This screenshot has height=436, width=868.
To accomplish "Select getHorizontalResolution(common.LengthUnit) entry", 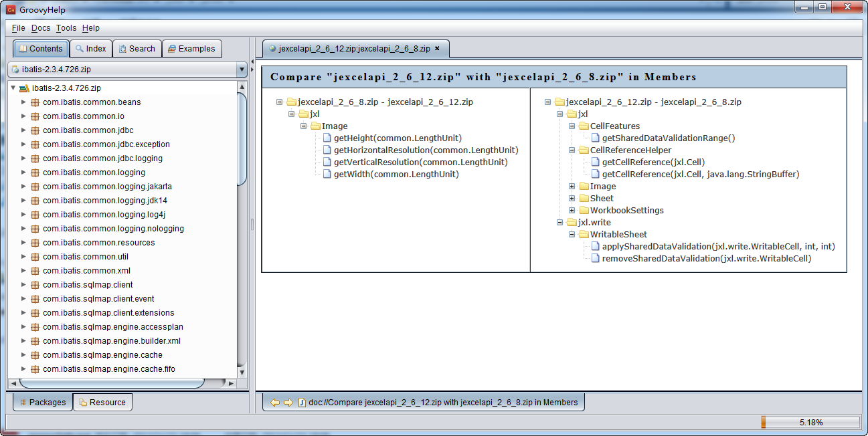I will [426, 150].
